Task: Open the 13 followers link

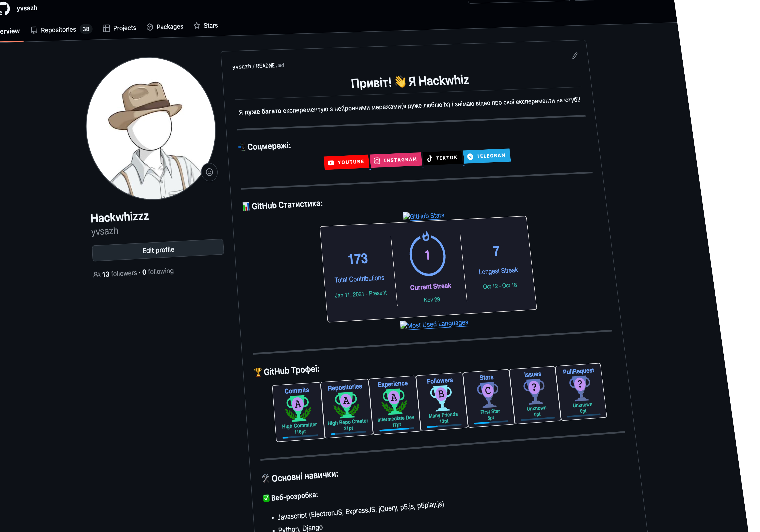Action: coord(119,273)
